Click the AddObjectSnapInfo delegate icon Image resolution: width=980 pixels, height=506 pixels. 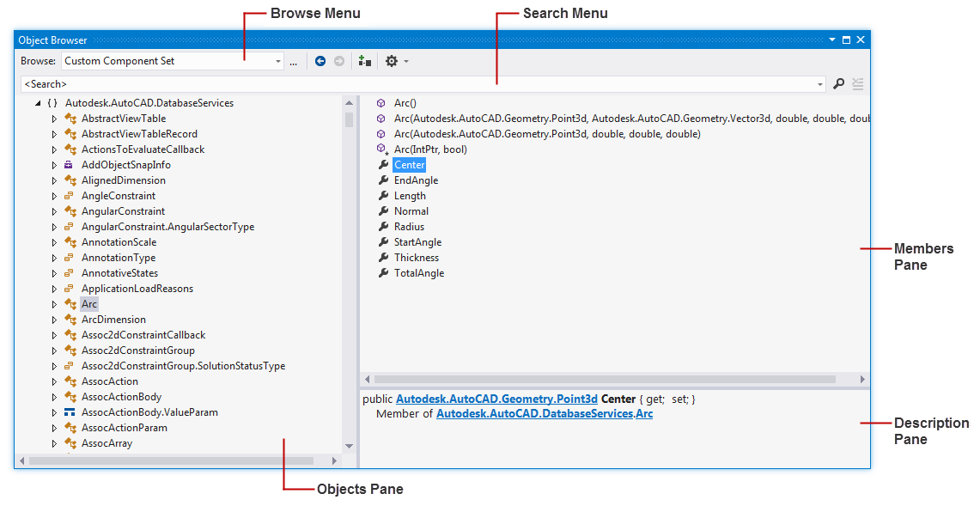(x=70, y=165)
